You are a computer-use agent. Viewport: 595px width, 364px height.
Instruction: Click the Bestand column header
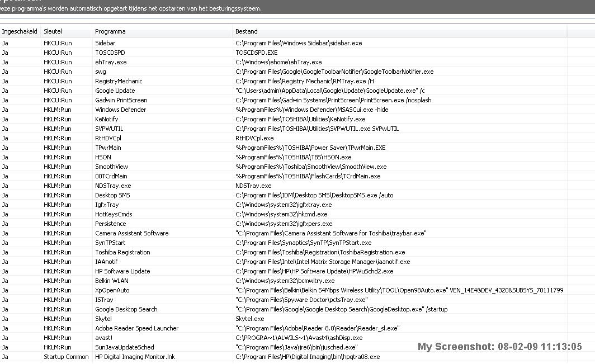[x=247, y=31]
